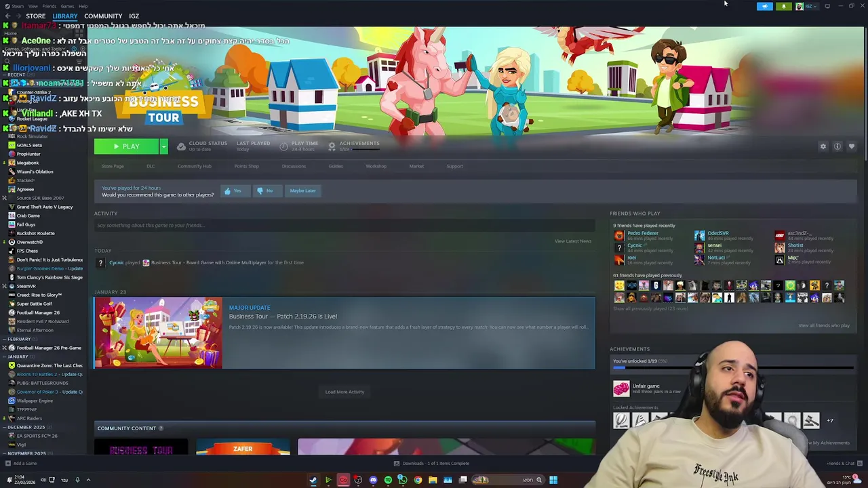Open game settings gear icon
This screenshot has height=488, width=868.
pyautogui.click(x=823, y=146)
